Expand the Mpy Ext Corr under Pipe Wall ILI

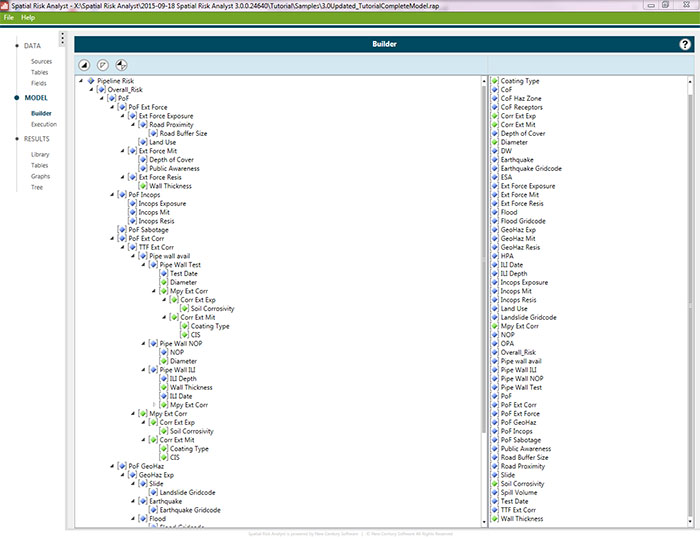[x=154, y=405]
